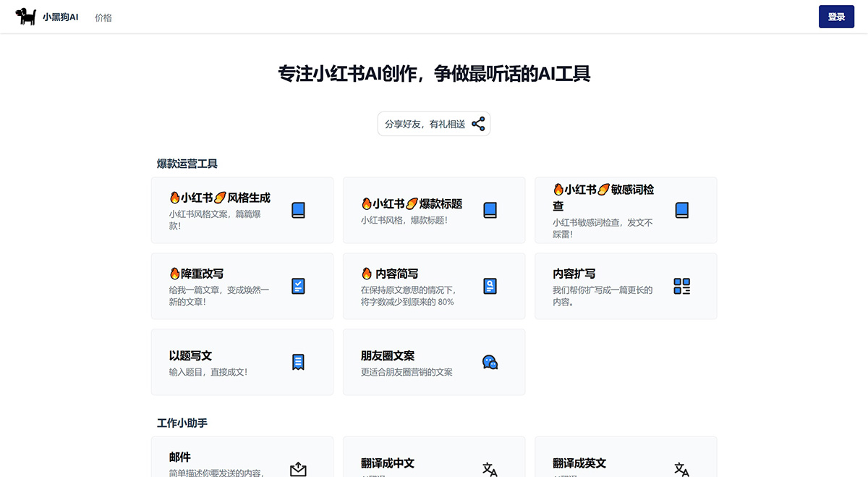Select the checklist icon for 降重改写
Image resolution: width=868 pixels, height=477 pixels.
coord(299,286)
